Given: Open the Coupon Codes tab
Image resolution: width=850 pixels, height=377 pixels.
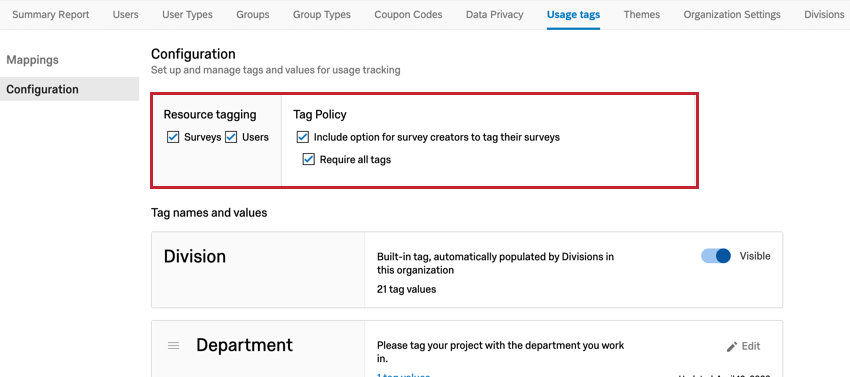Looking at the screenshot, I should (408, 15).
